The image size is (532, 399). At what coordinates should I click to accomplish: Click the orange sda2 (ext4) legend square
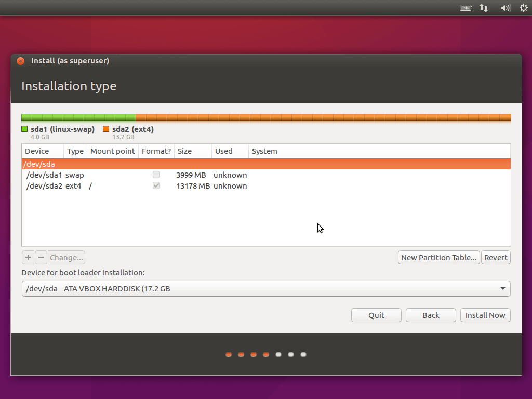[107, 129]
